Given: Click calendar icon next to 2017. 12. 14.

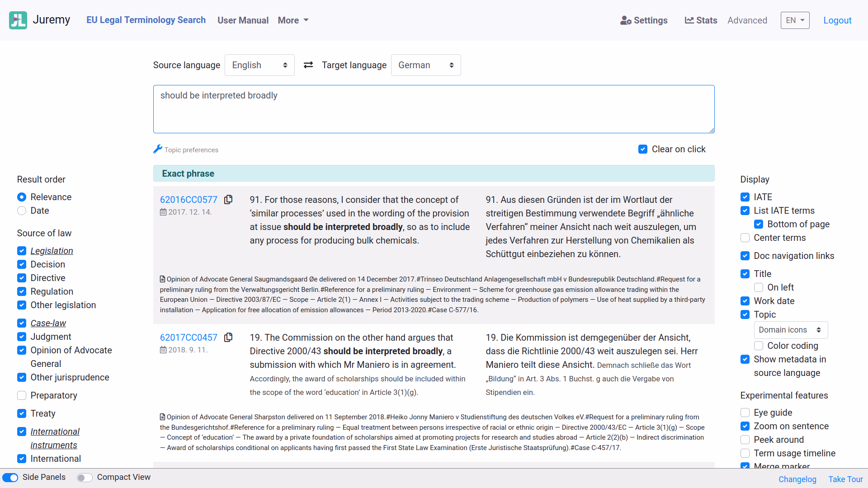Looking at the screenshot, I should [x=163, y=212].
